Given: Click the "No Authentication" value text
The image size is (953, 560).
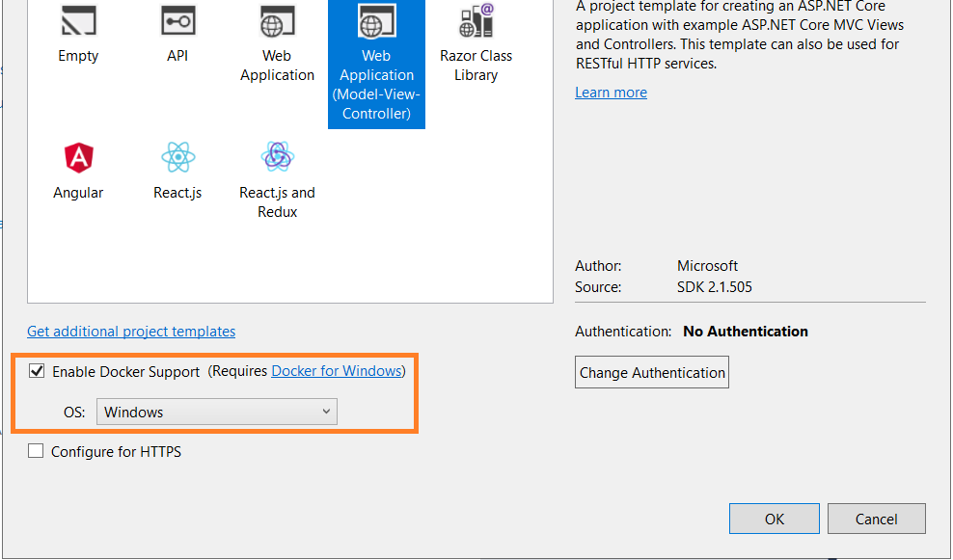Looking at the screenshot, I should click(x=746, y=331).
